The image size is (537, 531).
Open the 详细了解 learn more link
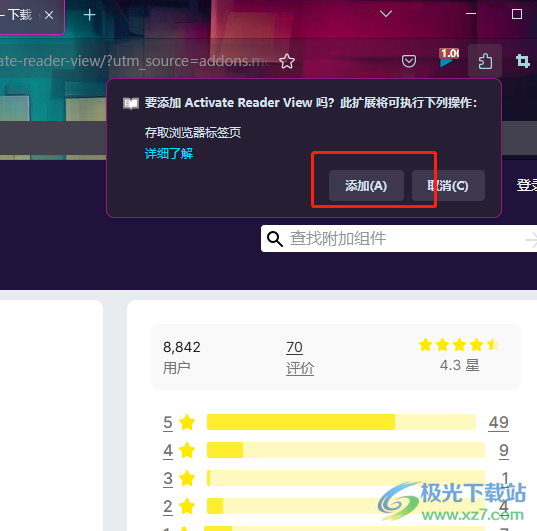(x=169, y=153)
